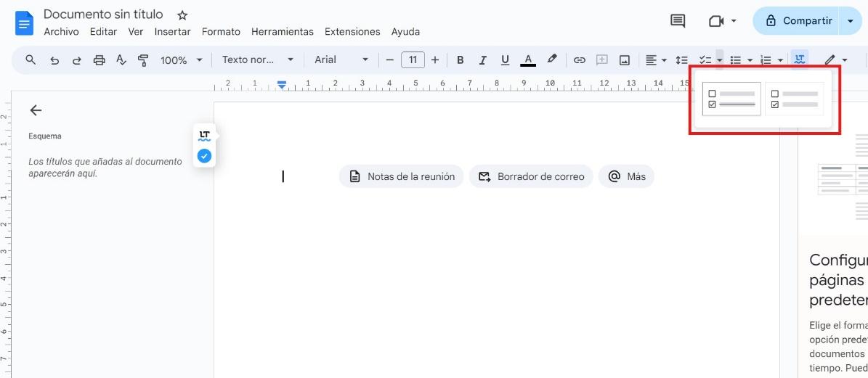Toggle italic formatting

coord(483,59)
